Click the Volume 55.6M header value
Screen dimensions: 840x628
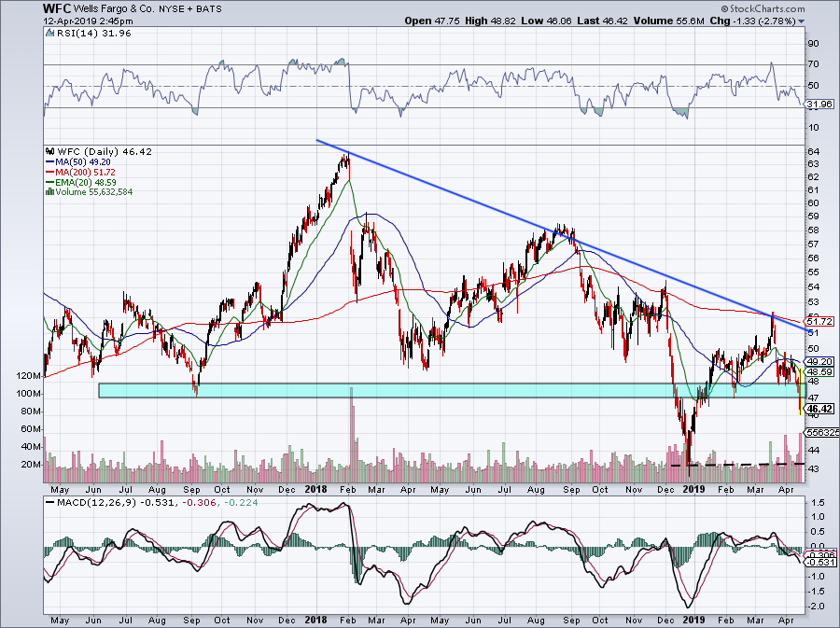669,21
